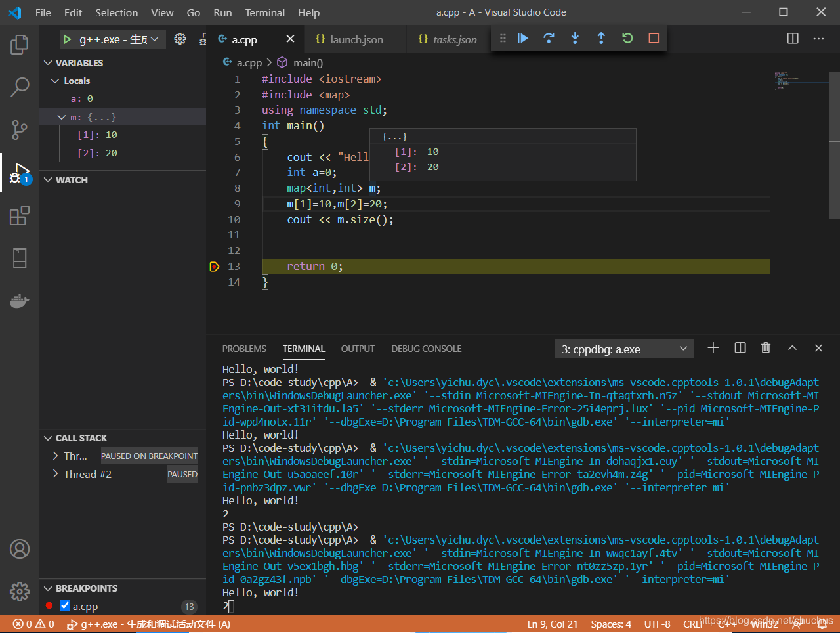840x633 pixels.
Task: Switch to the Debug Console panel
Action: [426, 349]
